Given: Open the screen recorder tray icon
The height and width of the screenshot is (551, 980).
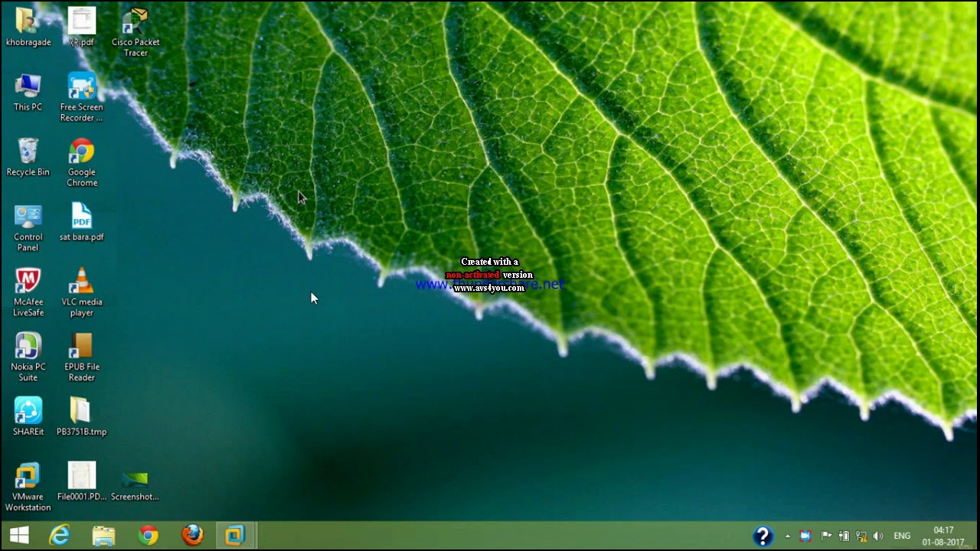Looking at the screenshot, I should tap(805, 536).
